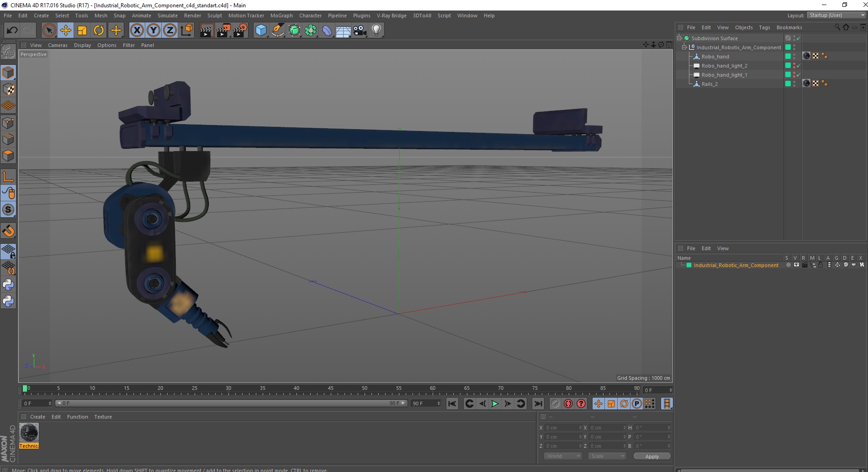The height and width of the screenshot is (472, 868).
Task: Toggle the coordinate system icon
Action: click(x=186, y=31)
